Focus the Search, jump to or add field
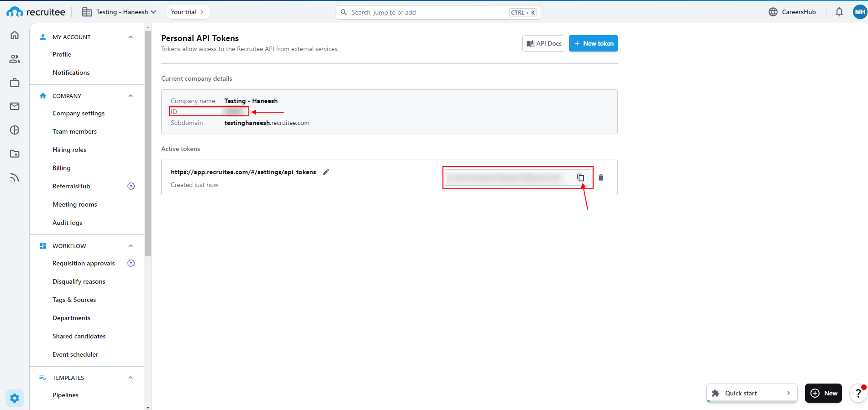The width and height of the screenshot is (868, 410). [438, 12]
